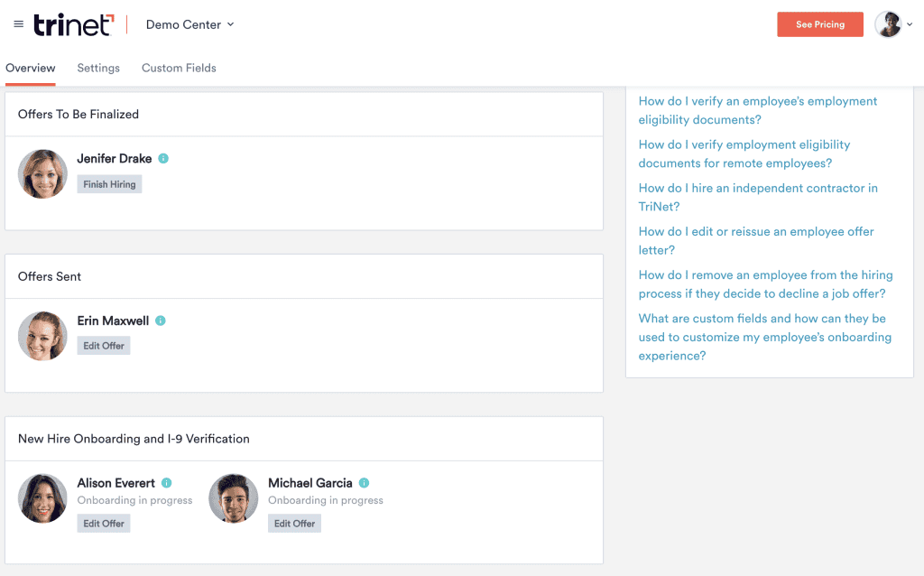Click the TriNet logo
This screenshot has height=576, width=924.
point(74,24)
